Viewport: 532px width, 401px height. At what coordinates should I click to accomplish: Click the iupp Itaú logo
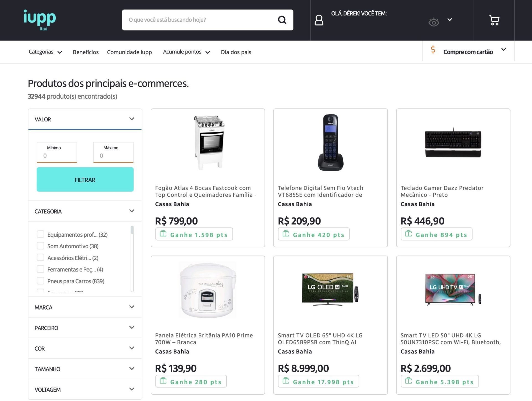40,20
